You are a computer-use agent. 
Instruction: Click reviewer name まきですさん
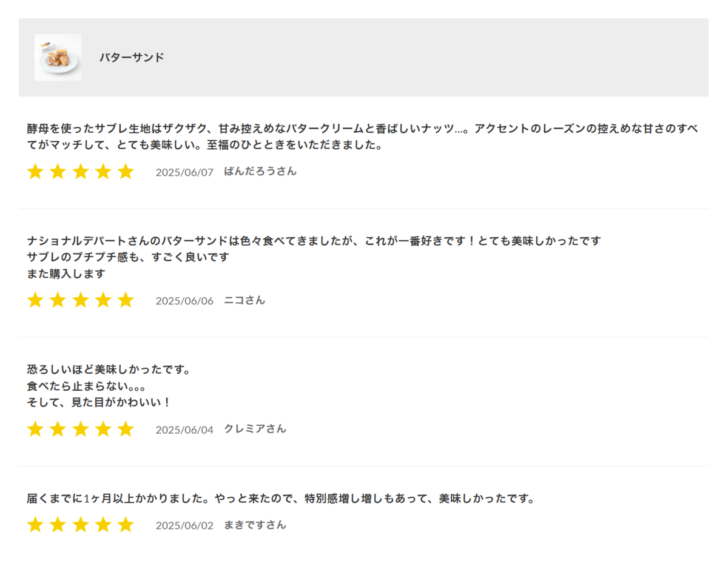point(255,525)
